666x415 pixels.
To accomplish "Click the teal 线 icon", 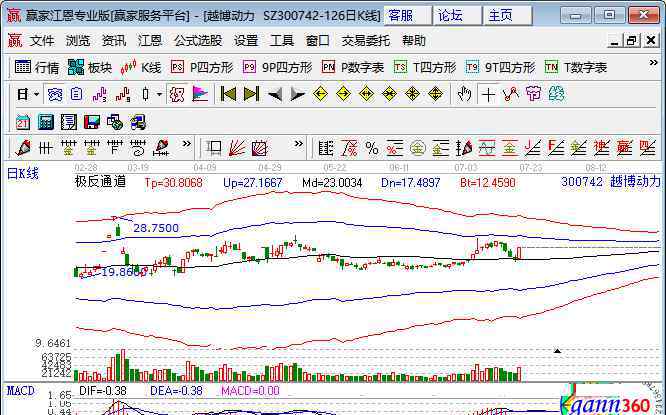I will tap(557, 94).
